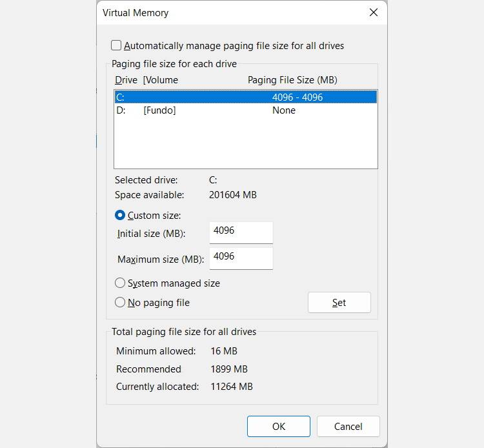Viewport: 484px width, 448px height.
Task: Select the No paging file option
Action: pyautogui.click(x=120, y=302)
